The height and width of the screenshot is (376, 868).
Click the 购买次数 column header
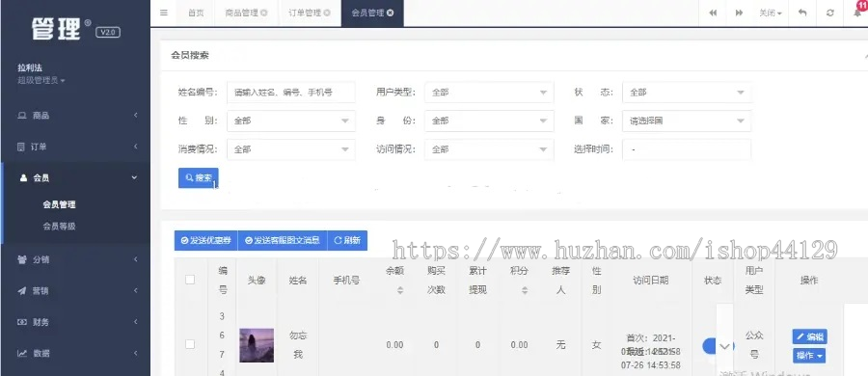[436, 281]
